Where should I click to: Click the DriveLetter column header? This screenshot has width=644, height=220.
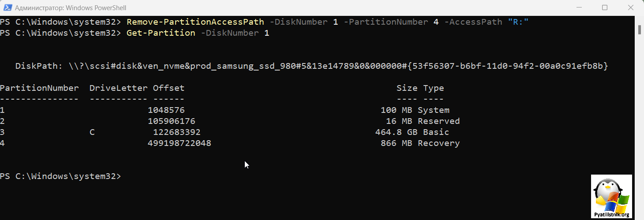click(118, 88)
